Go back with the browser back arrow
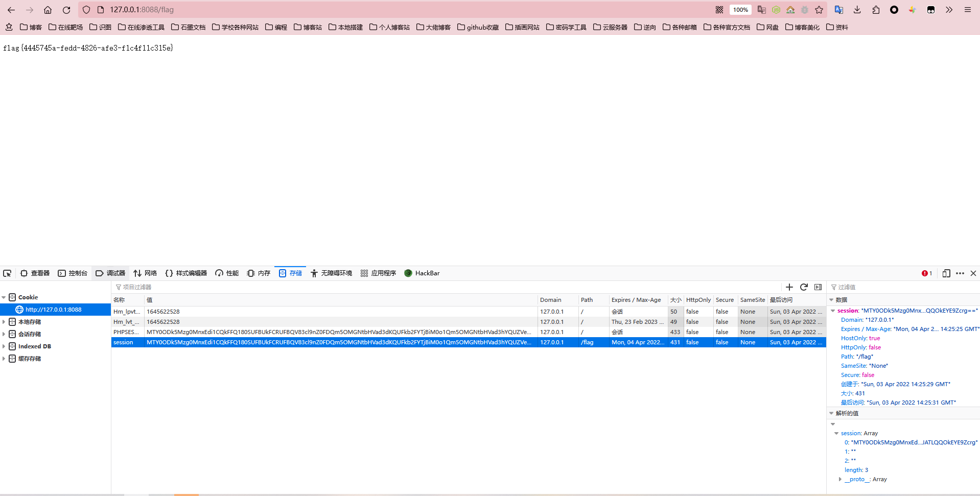Screen dimensions: 980x496 click(x=11, y=10)
